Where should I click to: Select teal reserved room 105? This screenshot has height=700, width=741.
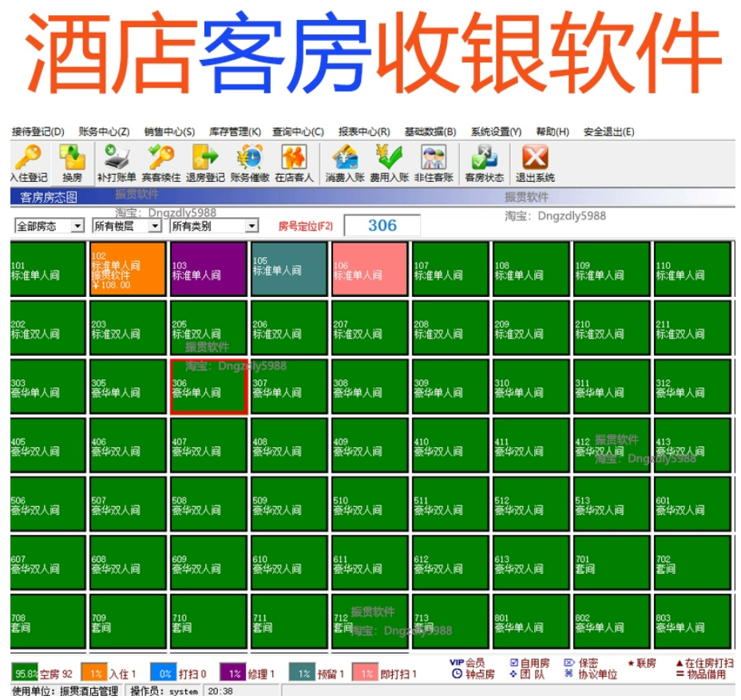tap(289, 269)
